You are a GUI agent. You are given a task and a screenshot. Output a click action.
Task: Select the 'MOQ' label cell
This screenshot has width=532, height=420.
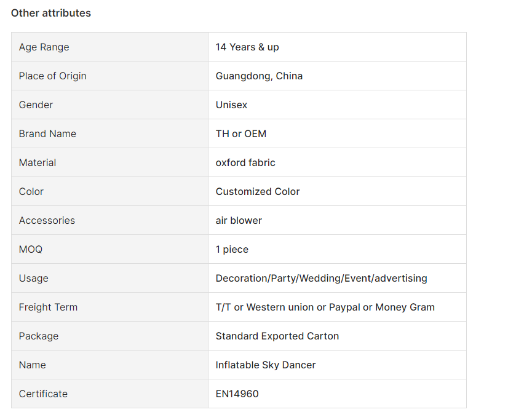coord(109,249)
